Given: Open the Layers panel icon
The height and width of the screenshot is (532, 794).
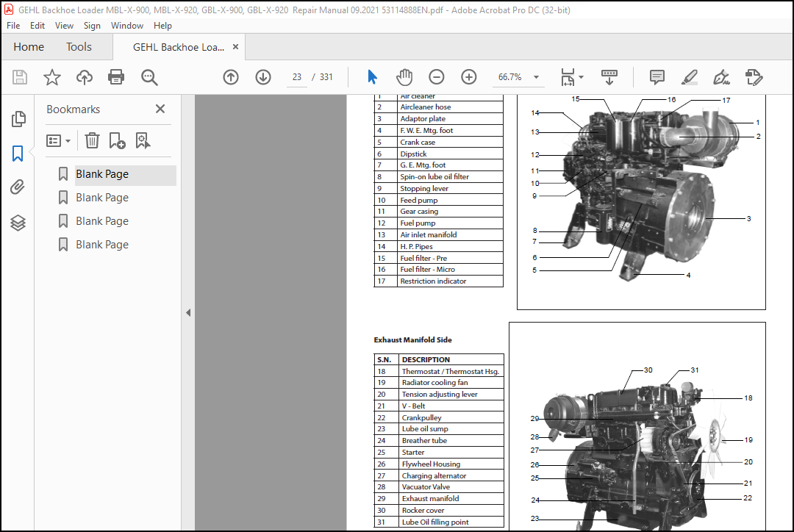Looking at the screenshot, I should [x=18, y=223].
